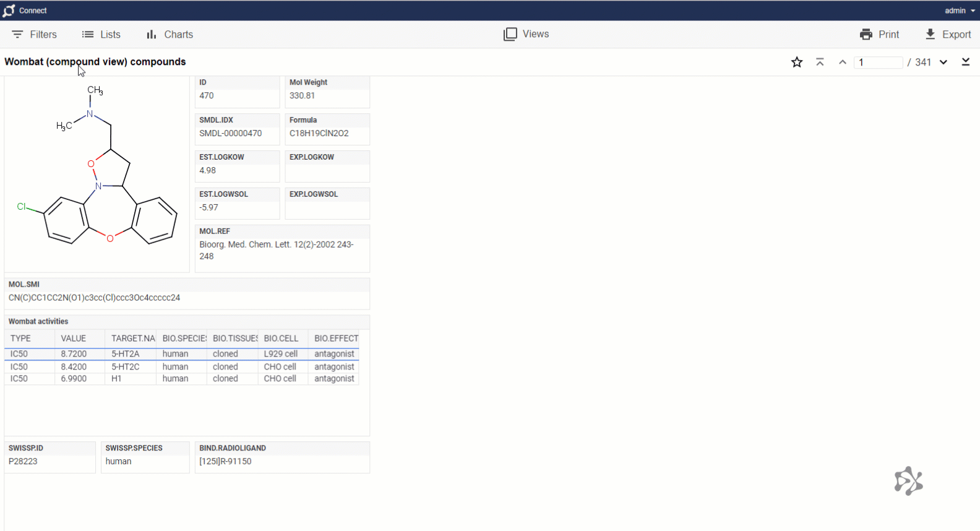The image size is (980, 531).
Task: Click the record number input field
Action: pyautogui.click(x=878, y=63)
